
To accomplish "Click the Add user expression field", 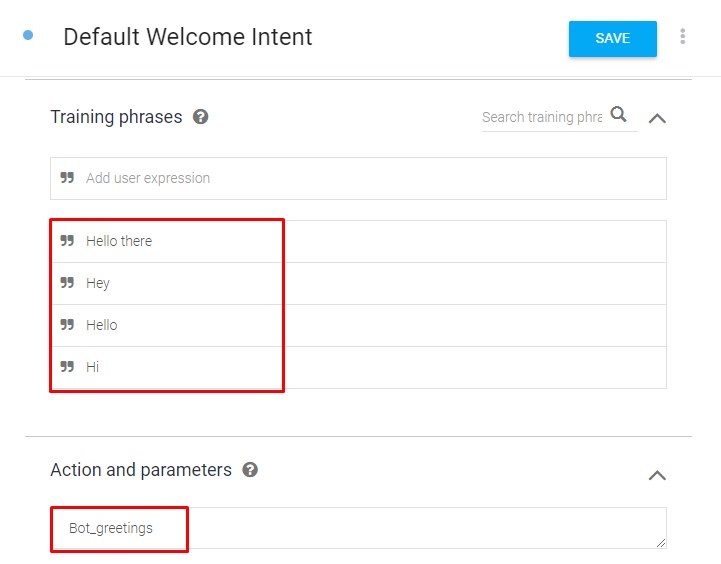I will click(x=370, y=178).
